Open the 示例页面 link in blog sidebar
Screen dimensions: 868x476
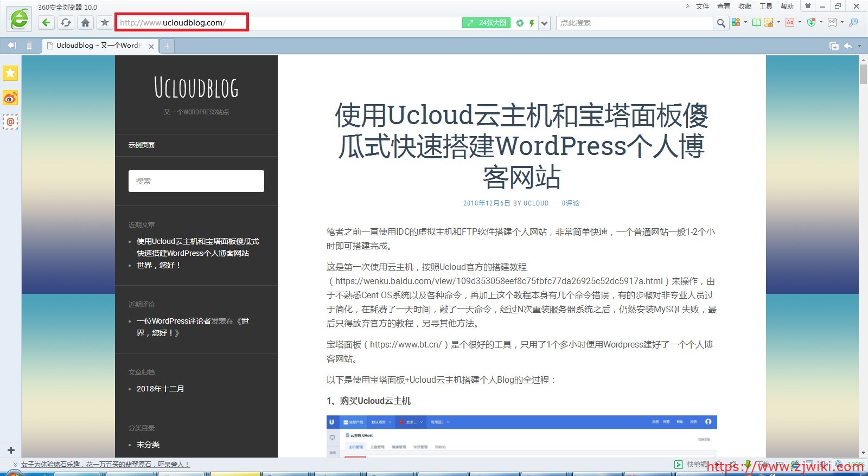[142, 145]
